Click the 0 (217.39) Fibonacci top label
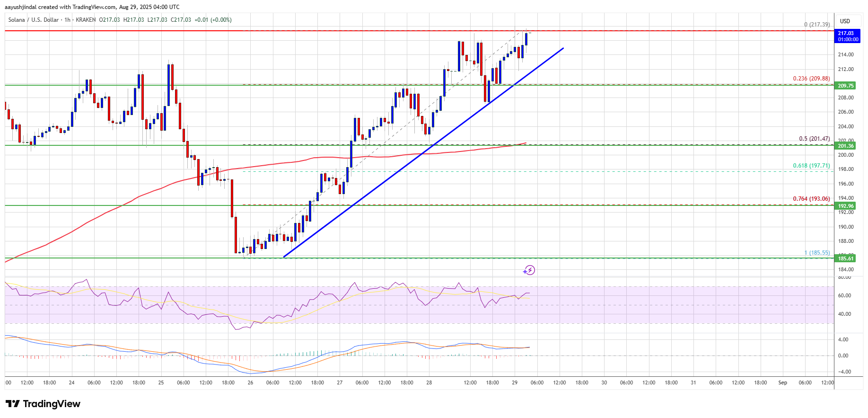This screenshot has height=418, width=868. coord(817,25)
